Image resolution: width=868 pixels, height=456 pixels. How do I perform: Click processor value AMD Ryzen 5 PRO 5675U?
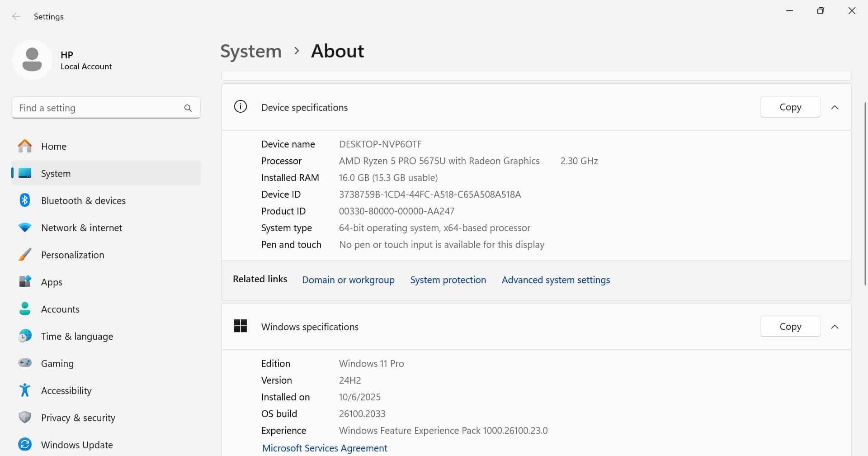439,161
